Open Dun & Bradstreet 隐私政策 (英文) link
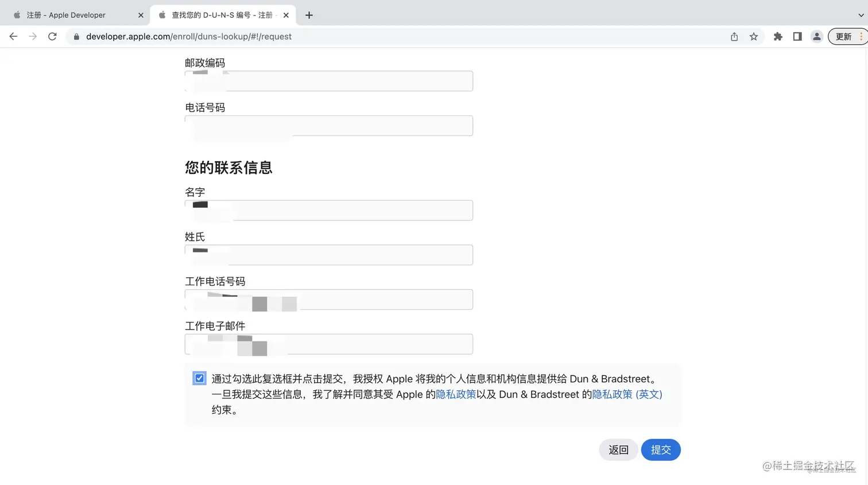The height and width of the screenshot is (485, 868). [627, 394]
